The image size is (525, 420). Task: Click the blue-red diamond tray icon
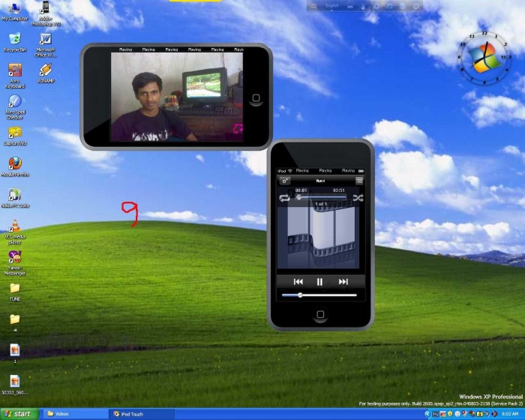pyautogui.click(x=493, y=414)
